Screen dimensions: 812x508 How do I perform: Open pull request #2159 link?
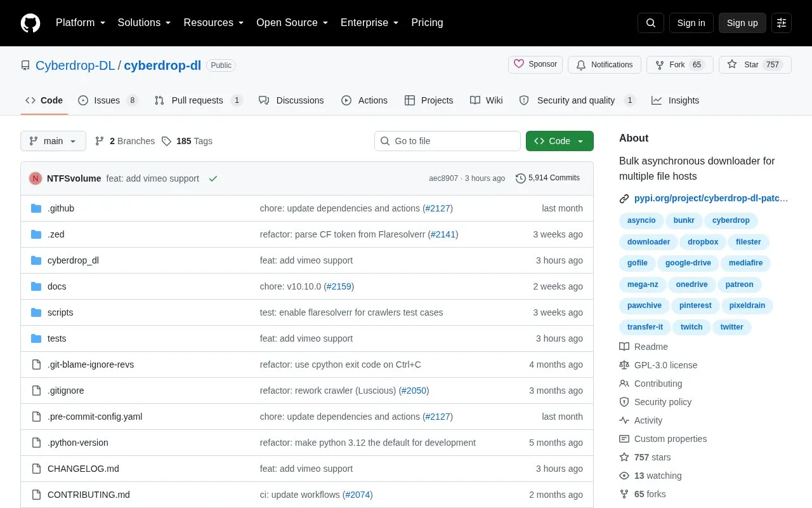pos(339,286)
